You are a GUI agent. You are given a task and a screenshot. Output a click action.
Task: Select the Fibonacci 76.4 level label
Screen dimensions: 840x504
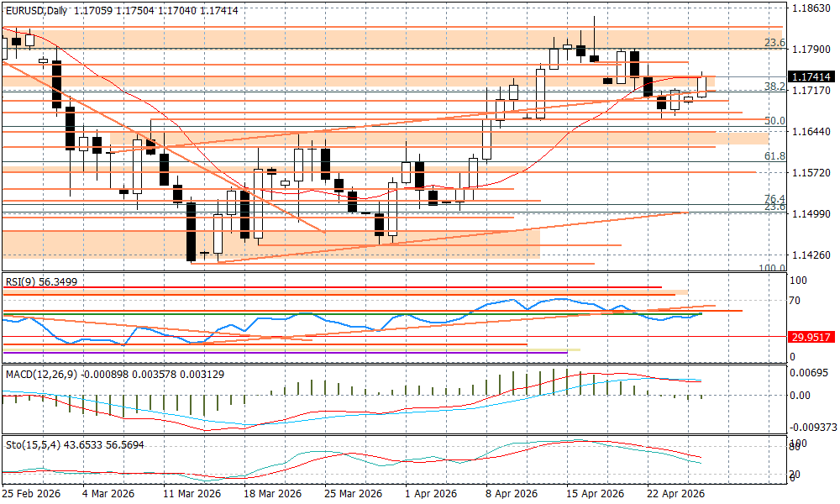pyautogui.click(x=774, y=199)
